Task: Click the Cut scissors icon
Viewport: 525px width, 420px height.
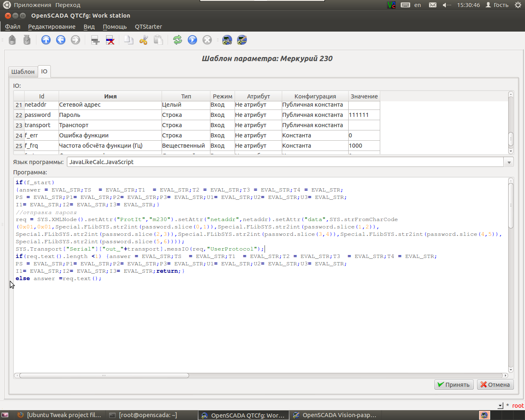Action: 143,40
